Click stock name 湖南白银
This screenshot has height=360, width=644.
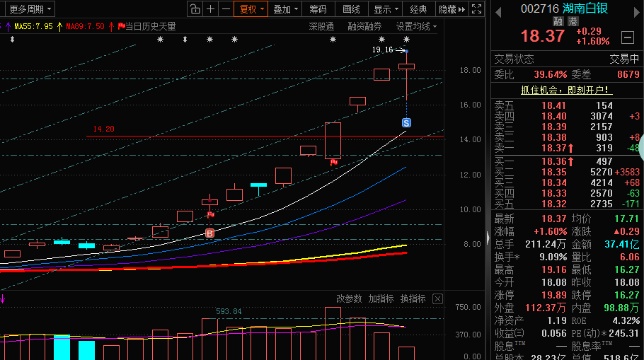[x=585, y=8]
